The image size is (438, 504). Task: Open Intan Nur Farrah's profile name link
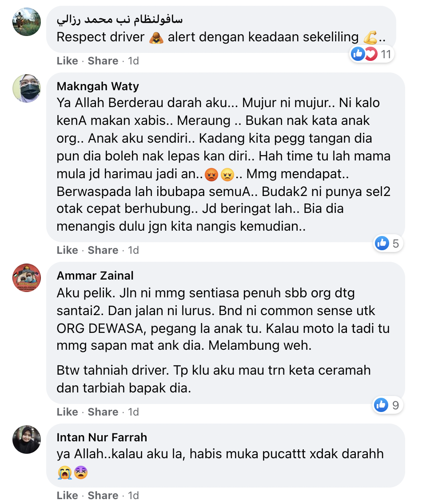102,437
